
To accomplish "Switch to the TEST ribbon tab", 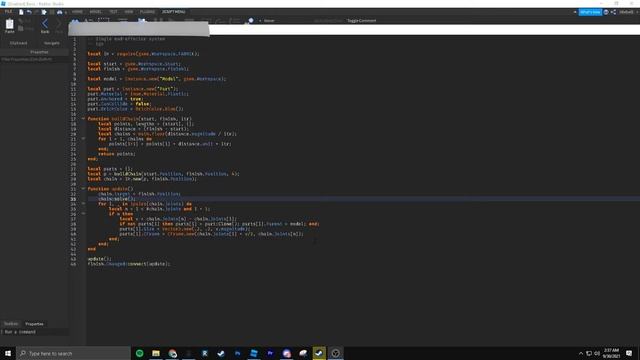I will [113, 12].
